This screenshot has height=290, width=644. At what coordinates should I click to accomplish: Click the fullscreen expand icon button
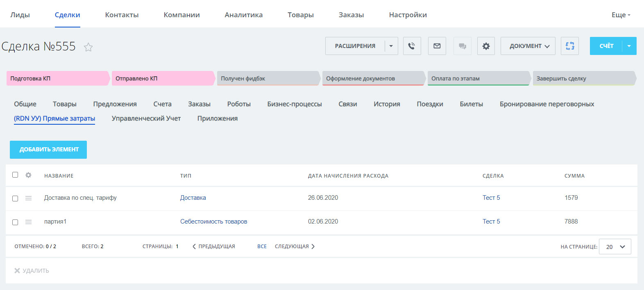pyautogui.click(x=570, y=46)
